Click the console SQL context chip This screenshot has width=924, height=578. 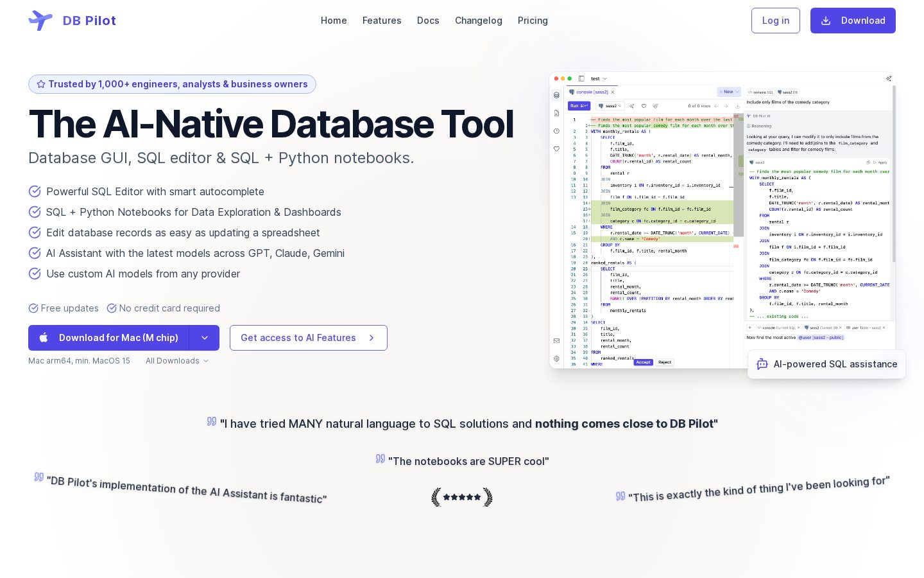(761, 92)
